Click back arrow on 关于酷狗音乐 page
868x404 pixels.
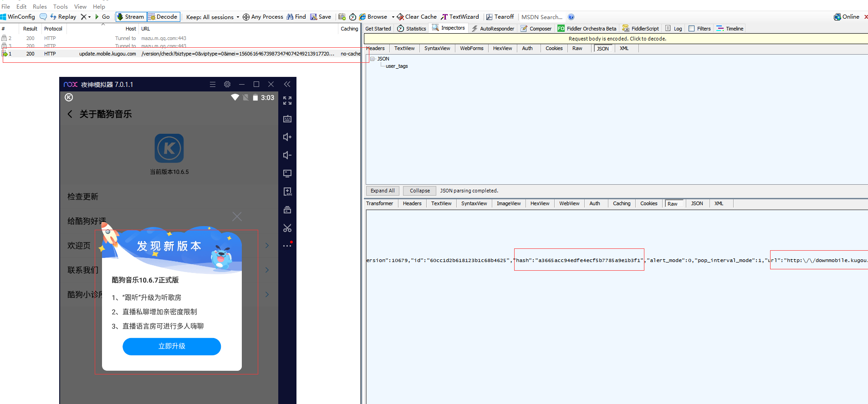(x=70, y=114)
